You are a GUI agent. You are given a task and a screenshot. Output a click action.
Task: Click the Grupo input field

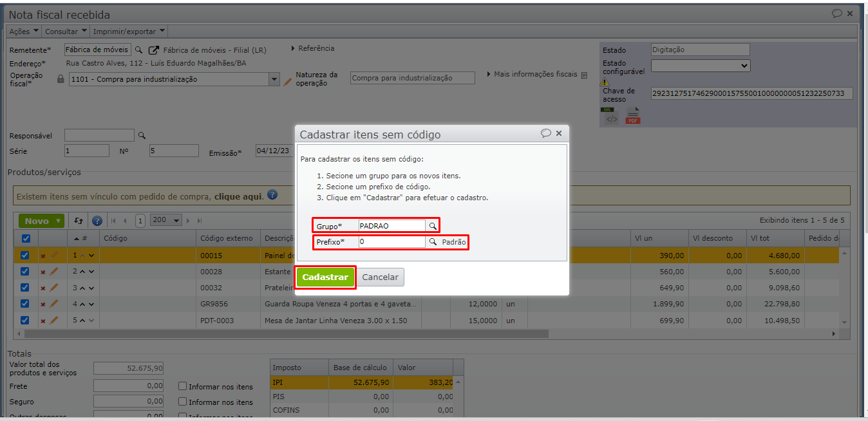pos(392,226)
